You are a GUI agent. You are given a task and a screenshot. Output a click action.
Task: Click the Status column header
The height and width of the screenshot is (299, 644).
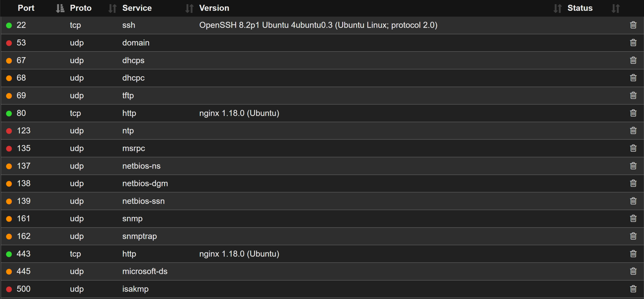coord(580,8)
